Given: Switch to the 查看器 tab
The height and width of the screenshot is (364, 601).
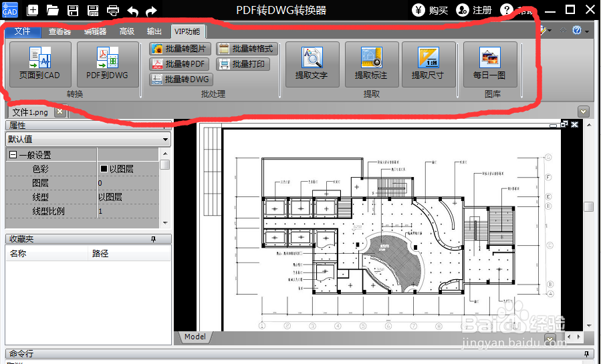Looking at the screenshot, I should tap(59, 31).
